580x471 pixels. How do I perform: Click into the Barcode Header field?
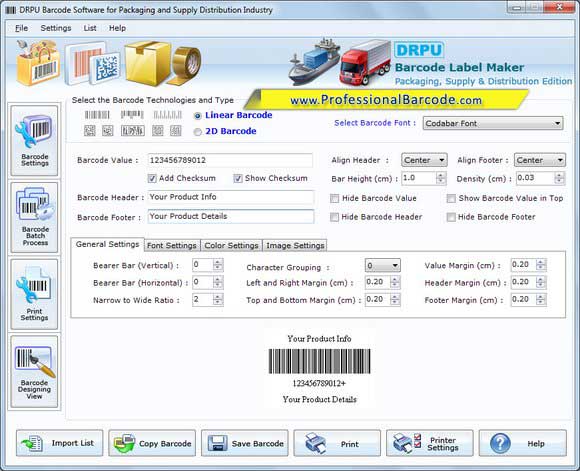coord(230,197)
